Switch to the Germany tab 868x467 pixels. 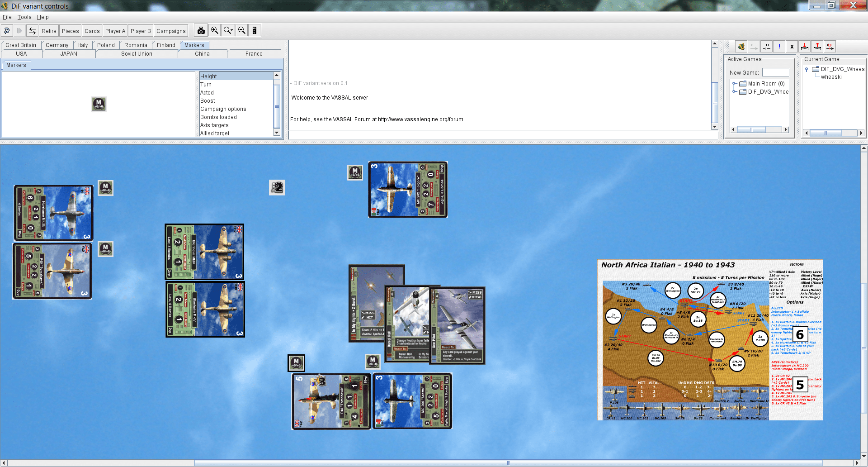point(57,45)
